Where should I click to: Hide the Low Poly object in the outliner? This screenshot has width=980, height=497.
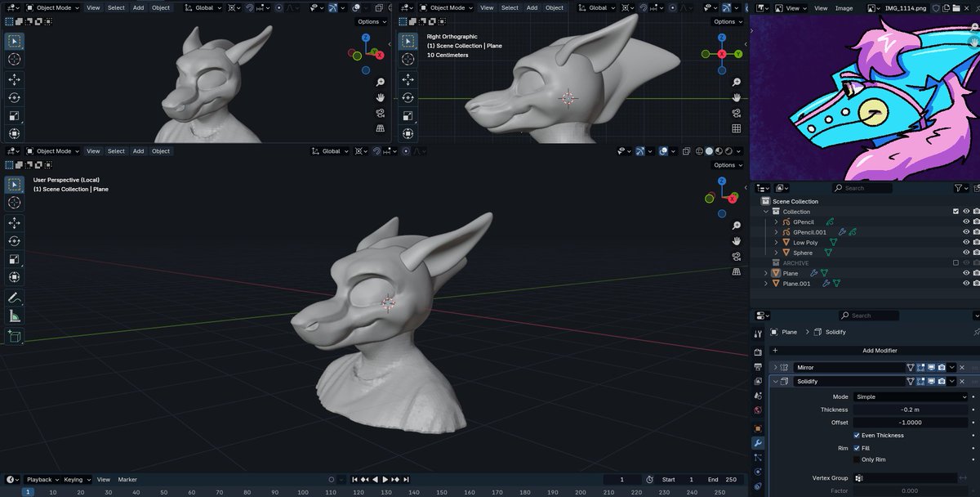[967, 242]
